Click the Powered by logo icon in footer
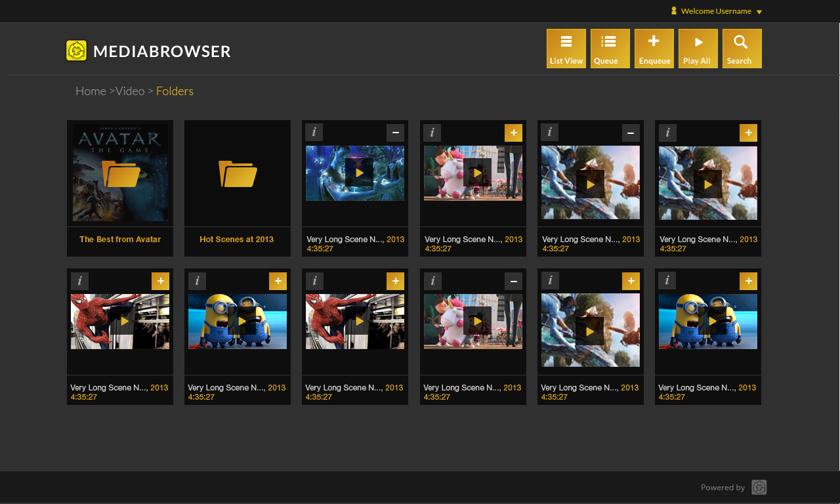 759,488
